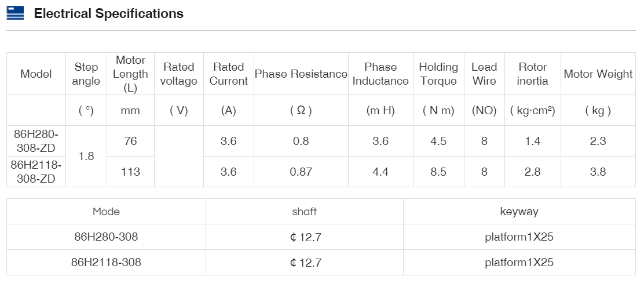Viewport: 644px width, 287px height.
Task: Click the Holding Torque column header
Action: tap(438, 74)
